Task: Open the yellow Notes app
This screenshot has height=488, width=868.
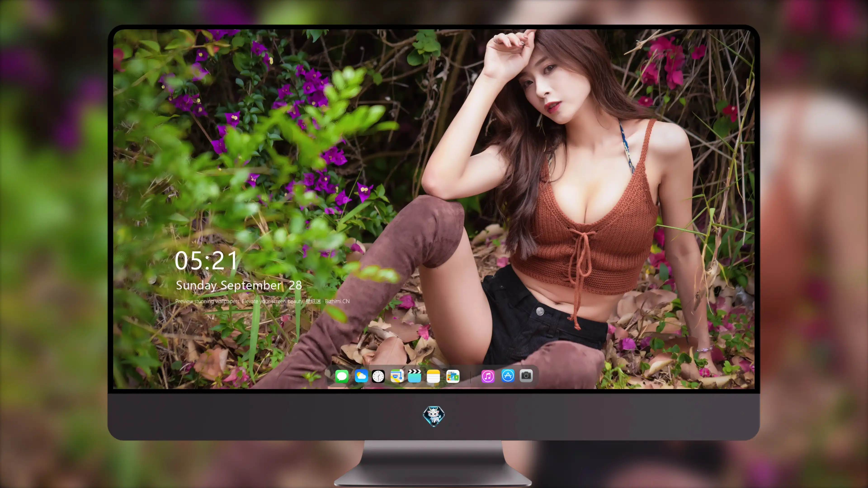Action: click(x=433, y=376)
